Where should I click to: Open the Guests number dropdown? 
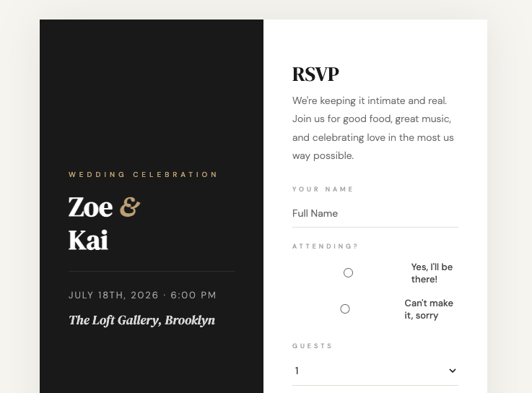(x=375, y=371)
